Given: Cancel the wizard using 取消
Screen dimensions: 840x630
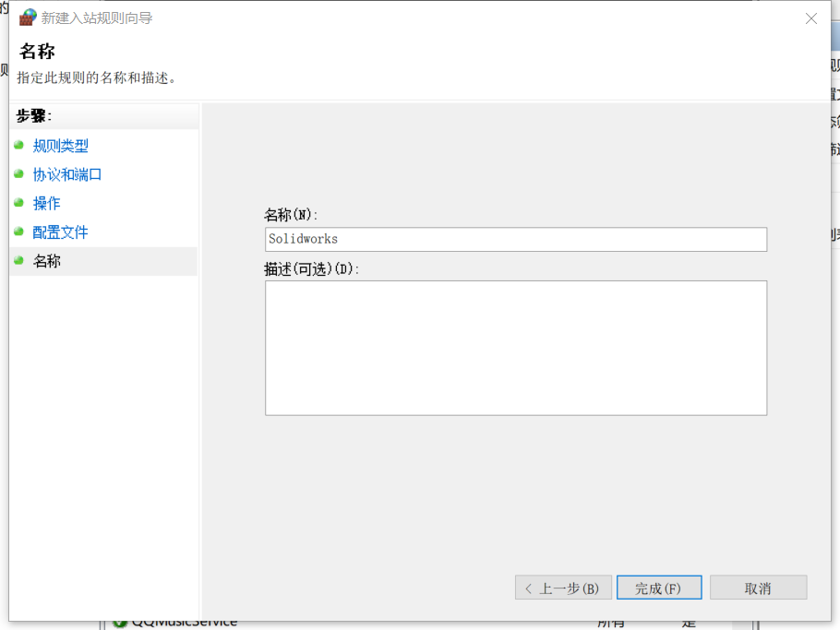Looking at the screenshot, I should 758,588.
